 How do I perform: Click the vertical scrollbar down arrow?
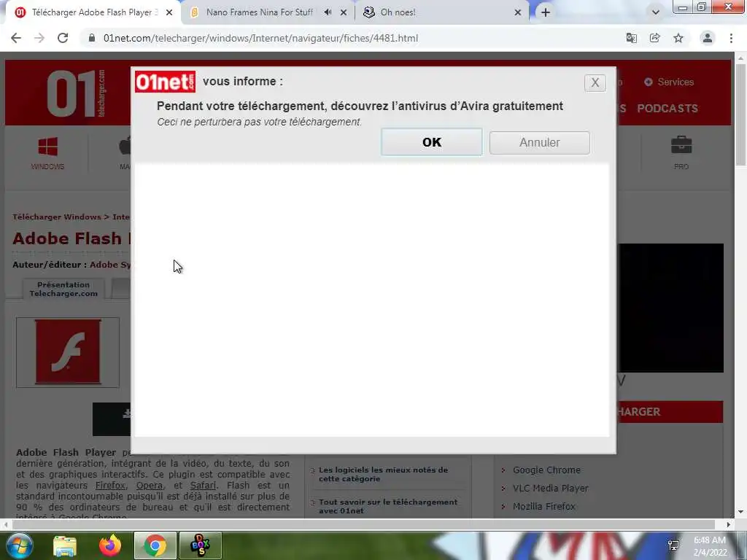(741, 512)
